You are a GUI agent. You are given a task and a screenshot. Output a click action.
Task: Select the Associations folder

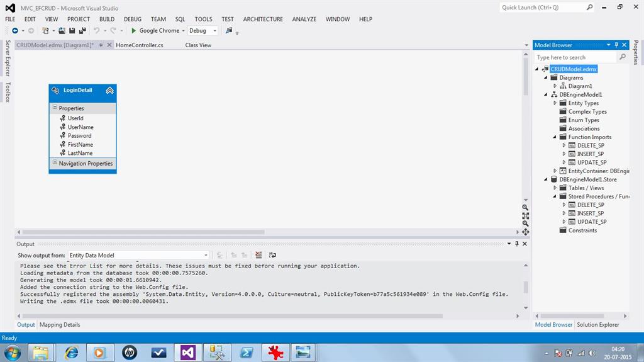pos(584,128)
